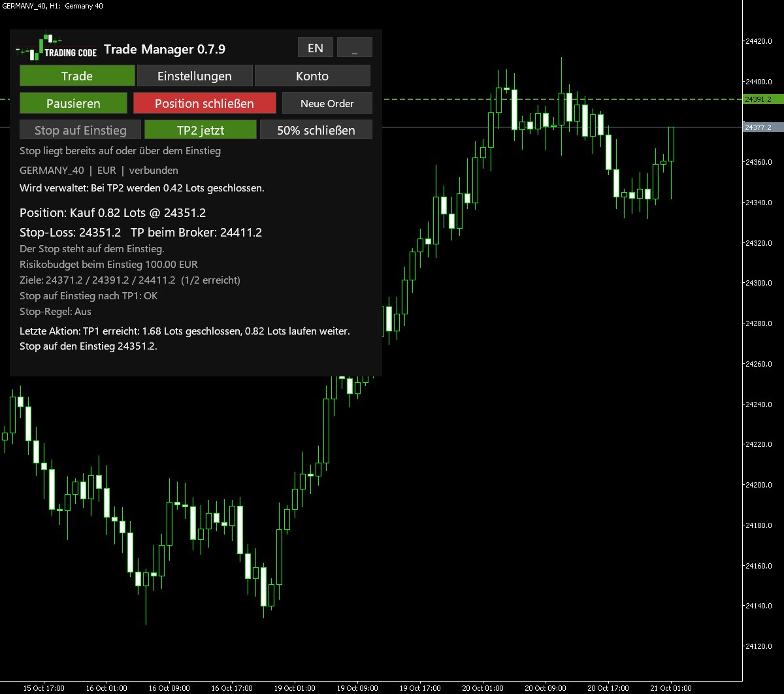The width and height of the screenshot is (784, 694).
Task: Click Stop liegt bereits auf oder über hint
Action: click(x=120, y=151)
